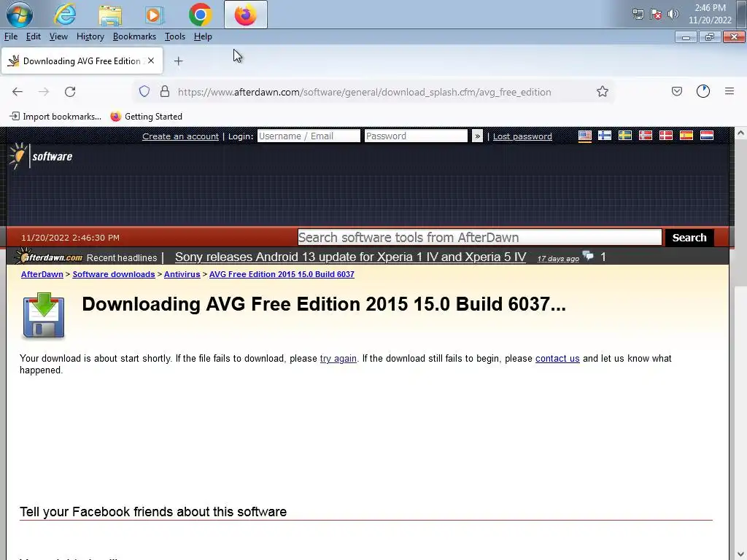Click the taskbar clock 2:46 PM
The height and width of the screenshot is (560, 747).
[710, 14]
